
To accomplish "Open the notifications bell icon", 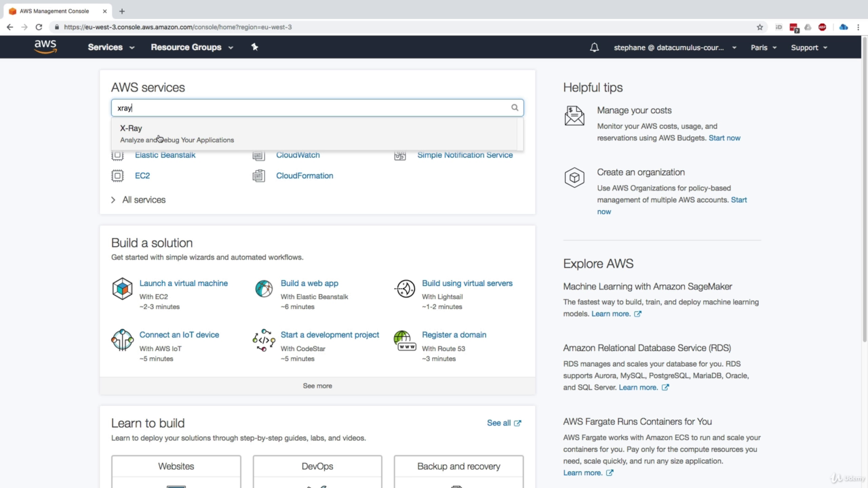I will 594,47.
